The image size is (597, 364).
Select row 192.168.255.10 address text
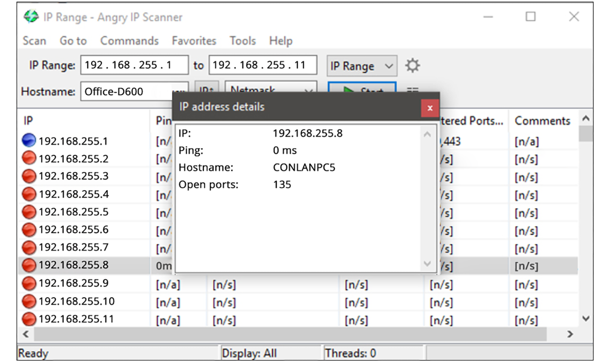[x=76, y=301]
